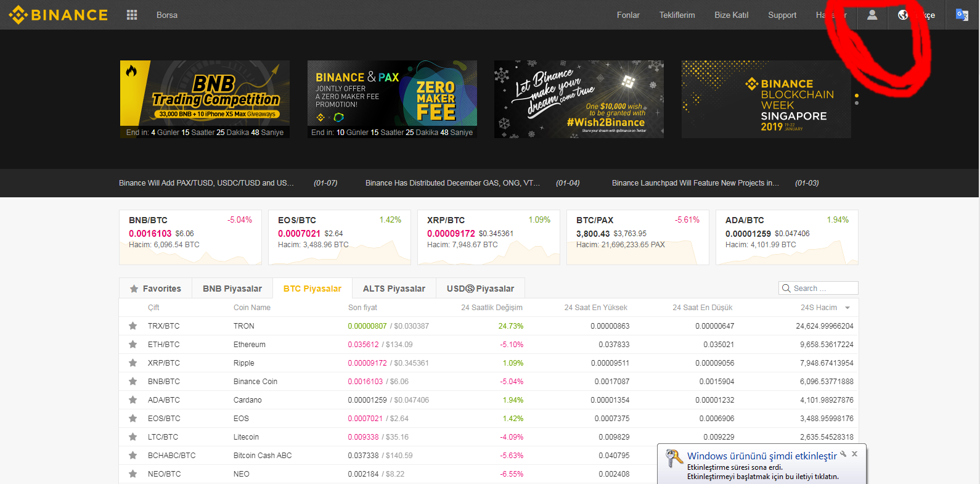
Task: Sort by Son fiyat column header
Action: pos(362,308)
